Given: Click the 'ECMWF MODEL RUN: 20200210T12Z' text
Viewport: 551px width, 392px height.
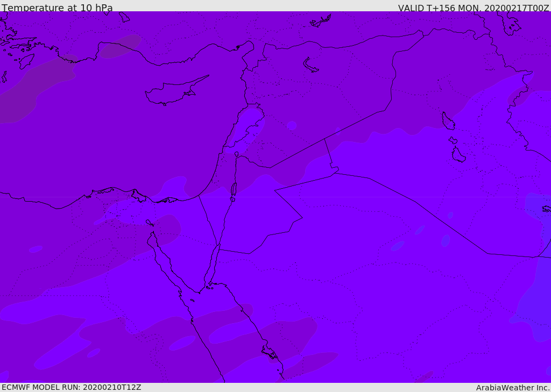Looking at the screenshot, I should pyautogui.click(x=72, y=387).
